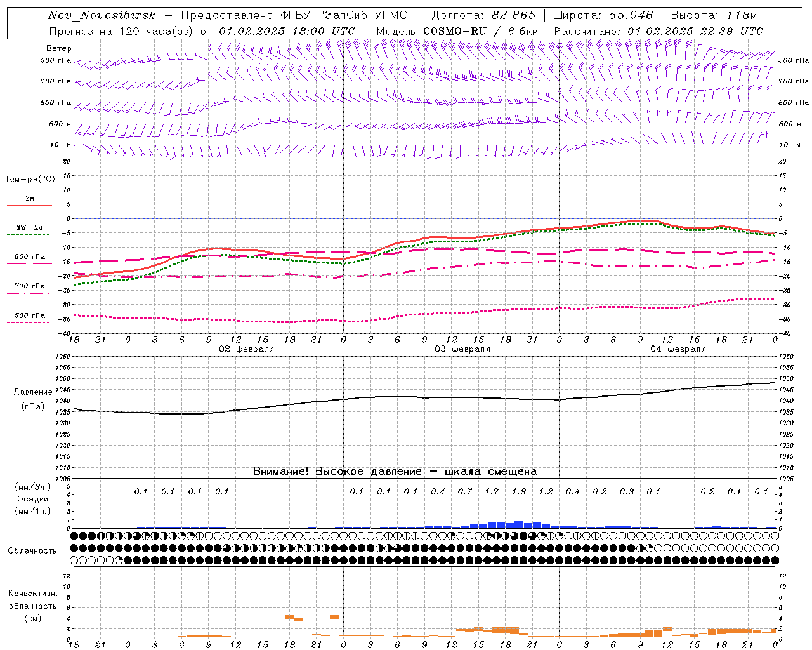
Task: Click the '10 м' wind level label on left
Action: tap(61, 145)
